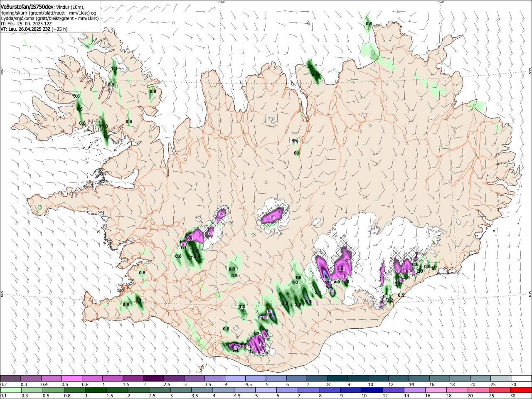
Task: Click the 15W longitude label
Action: click(x=440, y=2)
